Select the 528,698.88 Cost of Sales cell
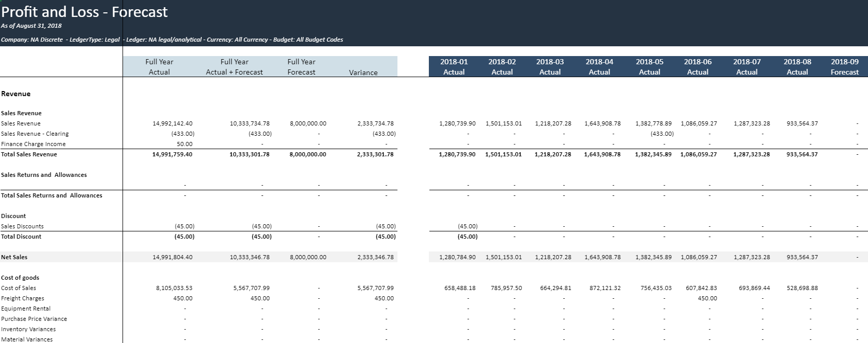Viewport: 868px width, 343px height. click(802, 288)
